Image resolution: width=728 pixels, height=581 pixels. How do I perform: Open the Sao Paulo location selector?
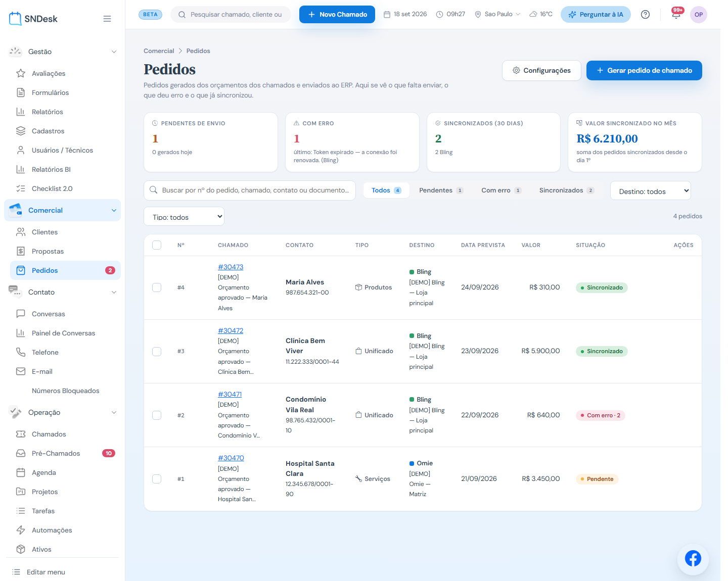(x=497, y=14)
